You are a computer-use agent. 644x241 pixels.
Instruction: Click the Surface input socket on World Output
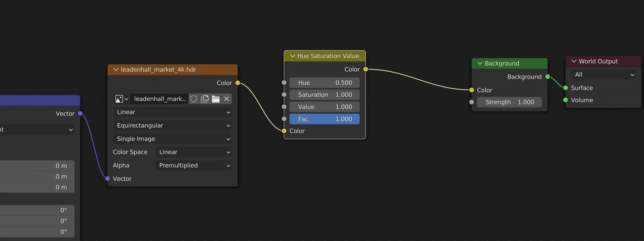click(x=565, y=88)
